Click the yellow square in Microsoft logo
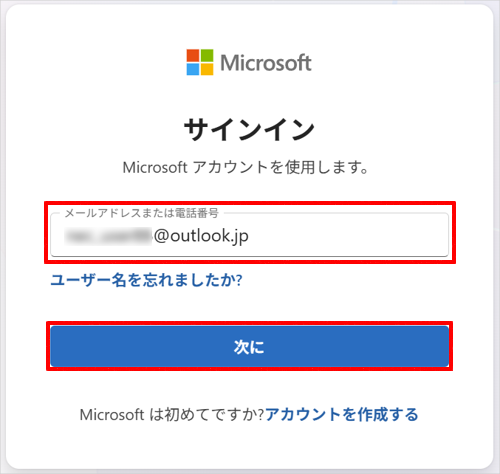 point(207,69)
